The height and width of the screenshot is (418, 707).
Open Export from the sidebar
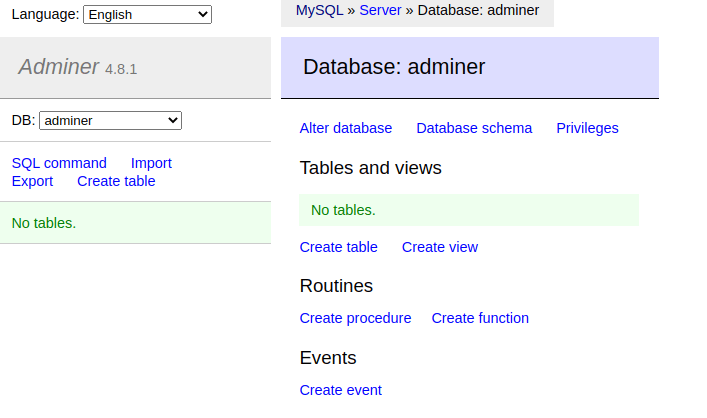pos(32,181)
